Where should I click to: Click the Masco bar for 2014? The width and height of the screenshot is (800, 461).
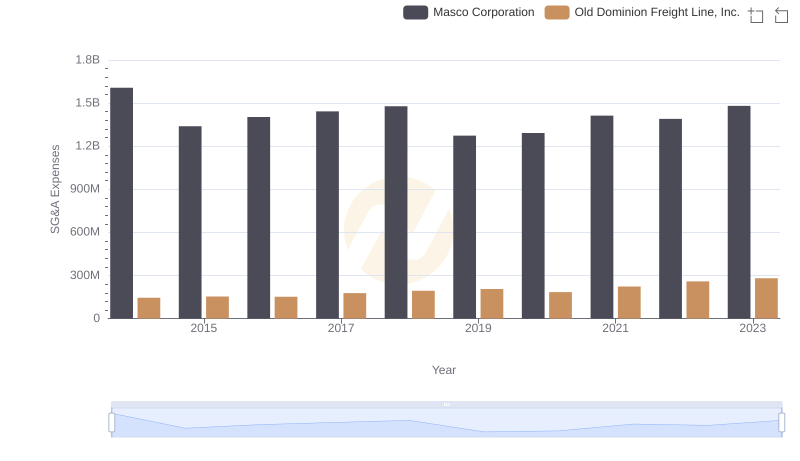(121, 203)
